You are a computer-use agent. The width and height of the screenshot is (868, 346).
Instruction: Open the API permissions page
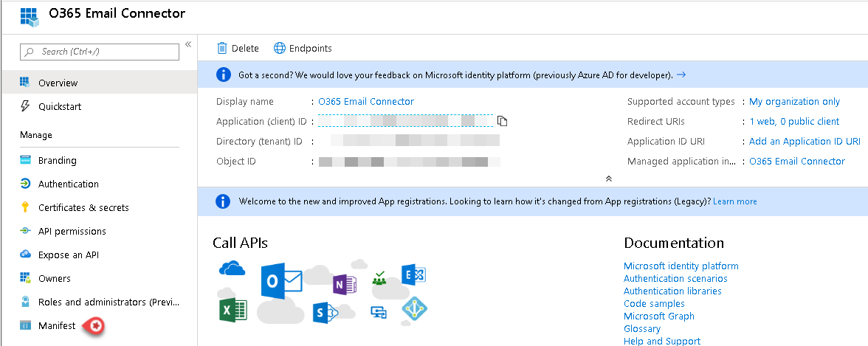[72, 231]
